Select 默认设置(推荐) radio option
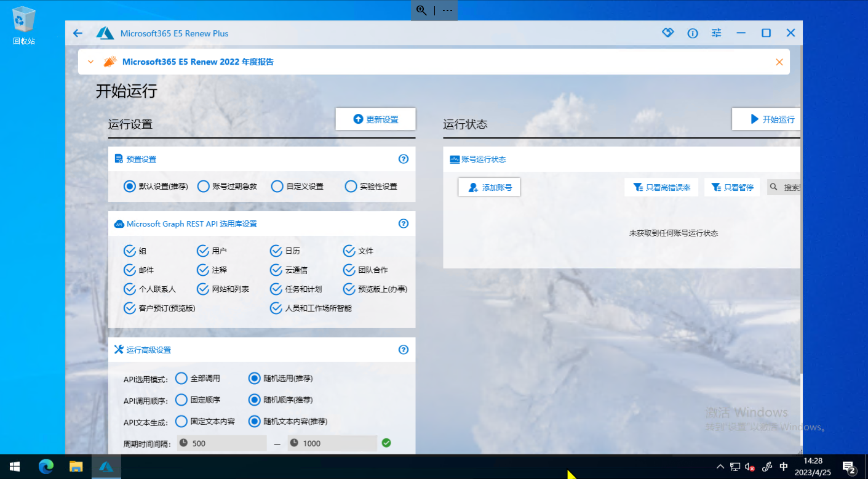The height and width of the screenshot is (479, 868). 156,186
